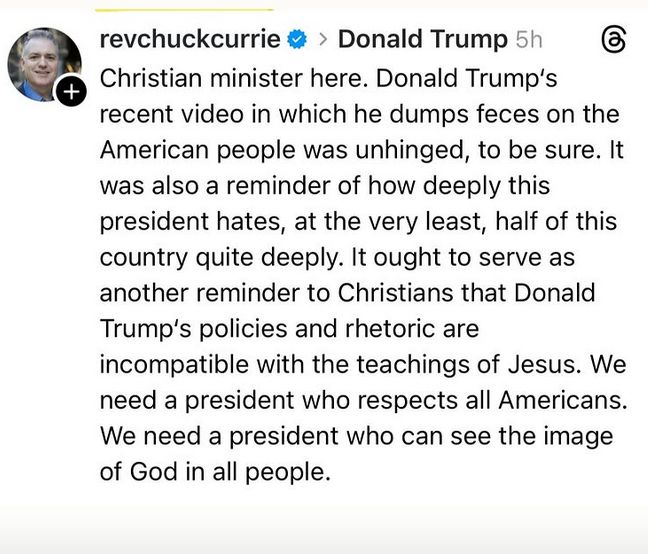View revchuckcurrie's profile photo
The width and height of the screenshot is (648, 554).
[44, 65]
